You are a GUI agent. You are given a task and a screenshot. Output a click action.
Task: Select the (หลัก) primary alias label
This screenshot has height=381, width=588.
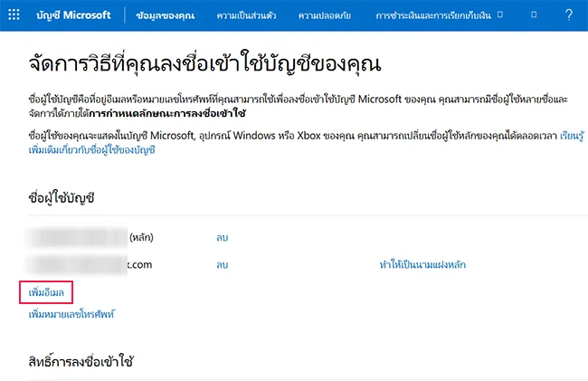coord(141,237)
